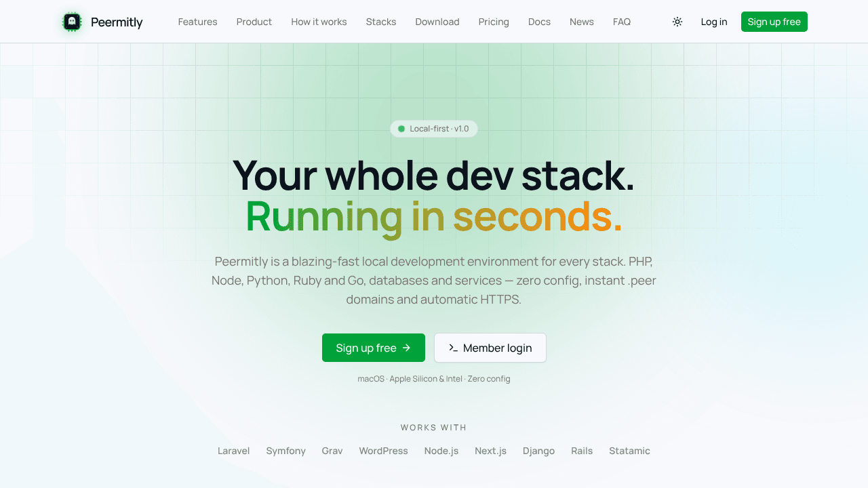Viewport: 868px width, 488px height.
Task: Click the Peermitly ghost logo icon
Action: pyautogui.click(x=72, y=22)
